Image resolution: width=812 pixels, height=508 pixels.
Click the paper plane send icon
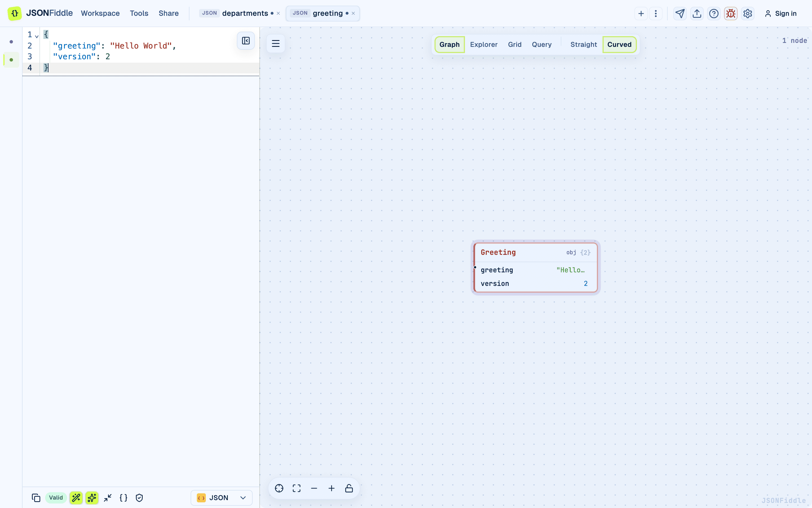click(680, 14)
